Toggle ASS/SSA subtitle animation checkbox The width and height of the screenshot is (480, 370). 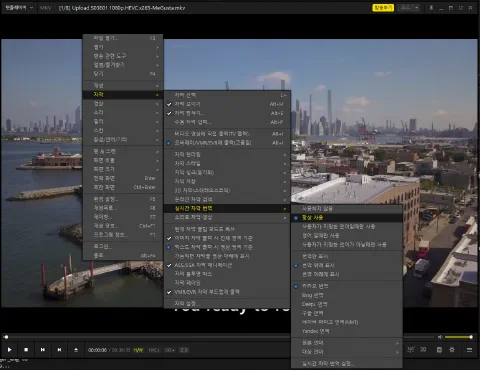227,265
